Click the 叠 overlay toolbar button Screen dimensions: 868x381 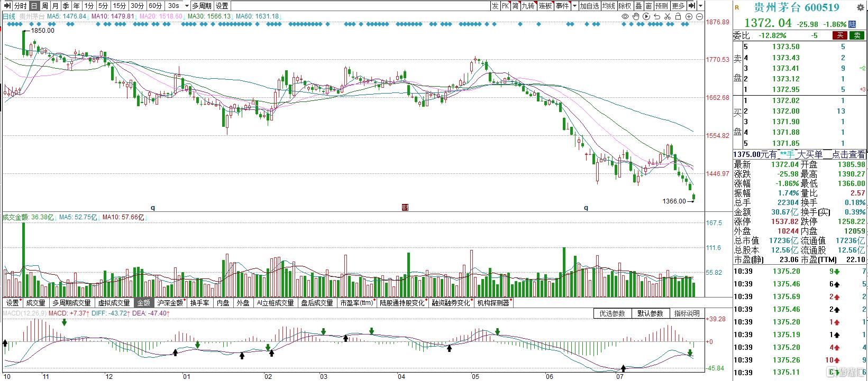[639, 6]
